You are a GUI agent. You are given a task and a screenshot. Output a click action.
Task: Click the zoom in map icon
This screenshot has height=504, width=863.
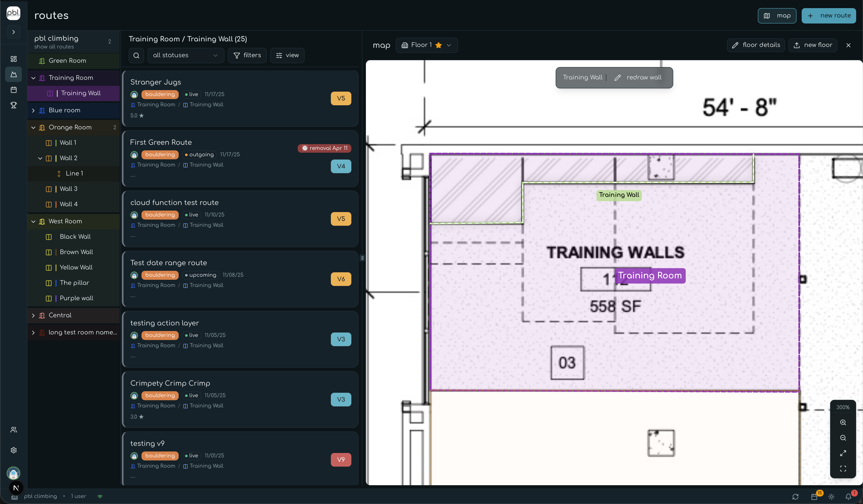point(843,423)
